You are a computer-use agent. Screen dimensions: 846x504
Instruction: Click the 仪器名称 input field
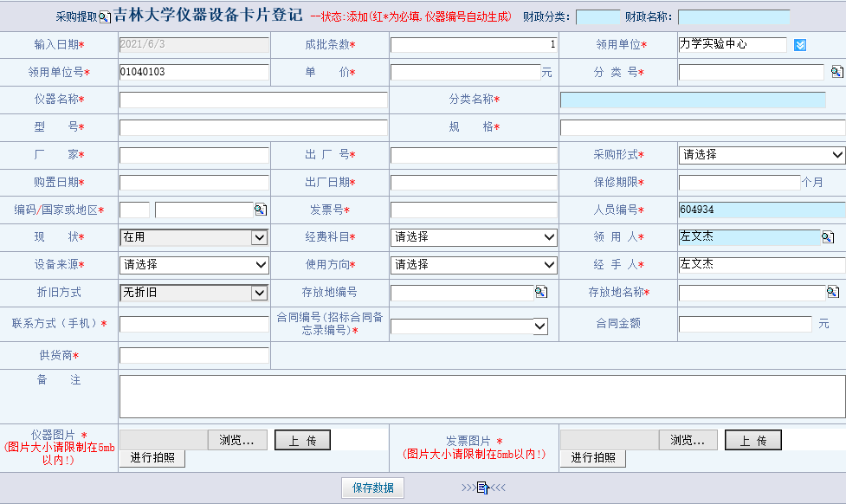[253, 100]
